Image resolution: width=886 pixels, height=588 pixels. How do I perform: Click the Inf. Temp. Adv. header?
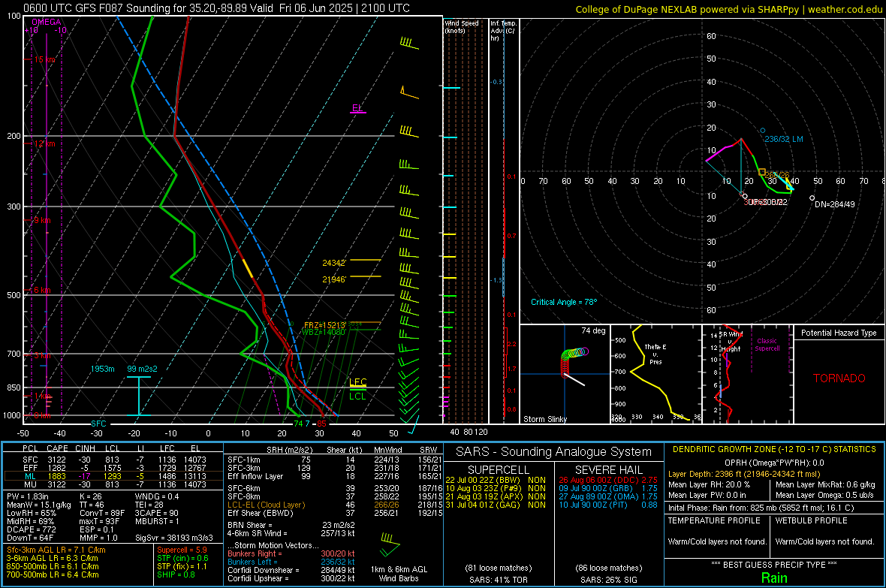(x=503, y=31)
